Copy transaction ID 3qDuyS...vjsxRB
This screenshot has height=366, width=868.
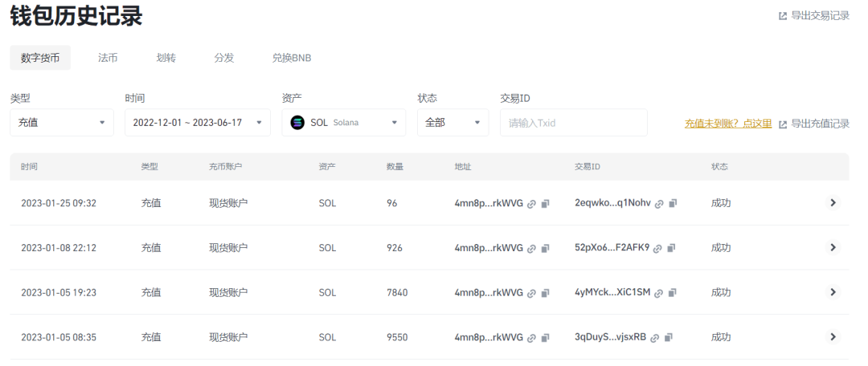[669, 337]
